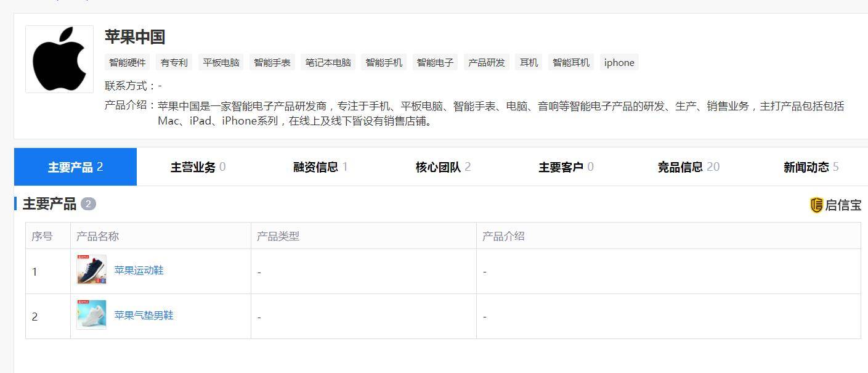Open the 苹果气垫男鞋 product thumbnail
Image resolution: width=868 pixels, height=373 pixels.
[92, 315]
